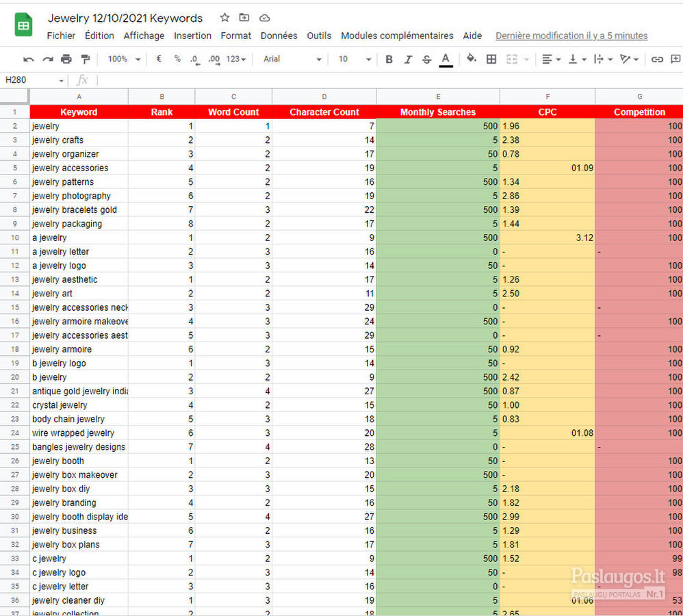
Task: Expand the merge cells options arrow
Action: coord(526,60)
